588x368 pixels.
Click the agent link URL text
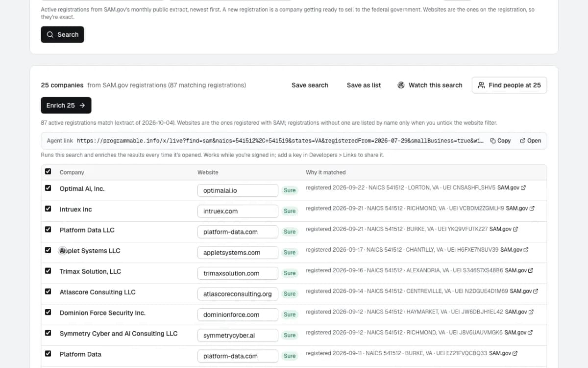click(280, 141)
